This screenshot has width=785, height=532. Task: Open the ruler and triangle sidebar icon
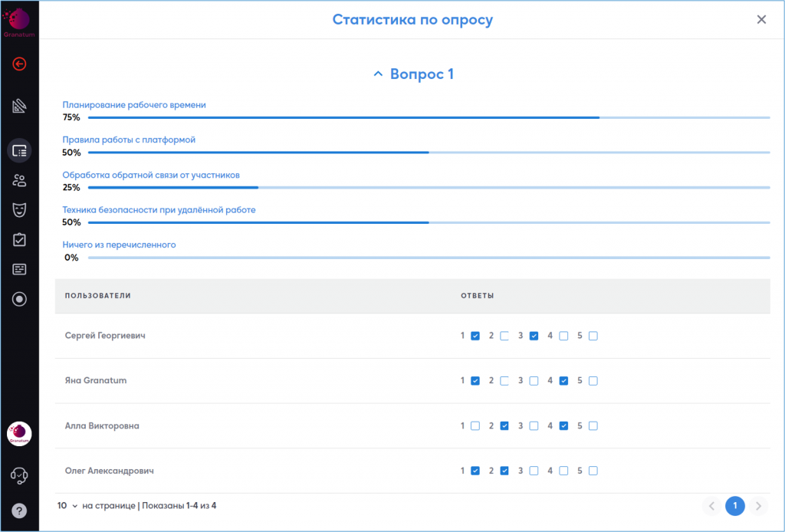pos(19,107)
